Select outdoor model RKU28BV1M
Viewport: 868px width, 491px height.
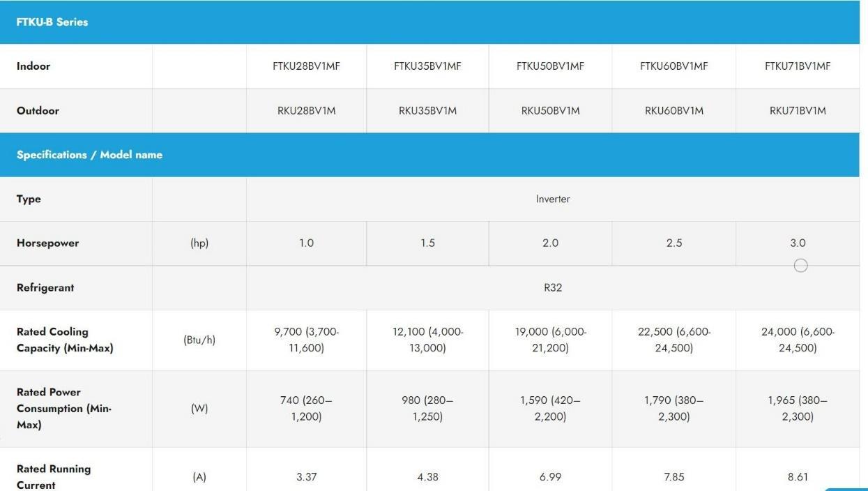(306, 111)
